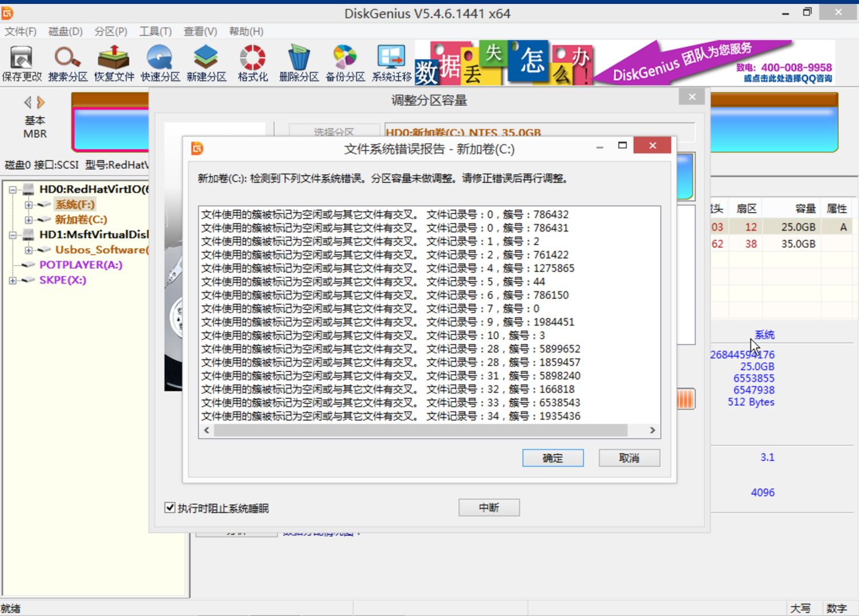Confirm the error report with 确定

tap(553, 458)
